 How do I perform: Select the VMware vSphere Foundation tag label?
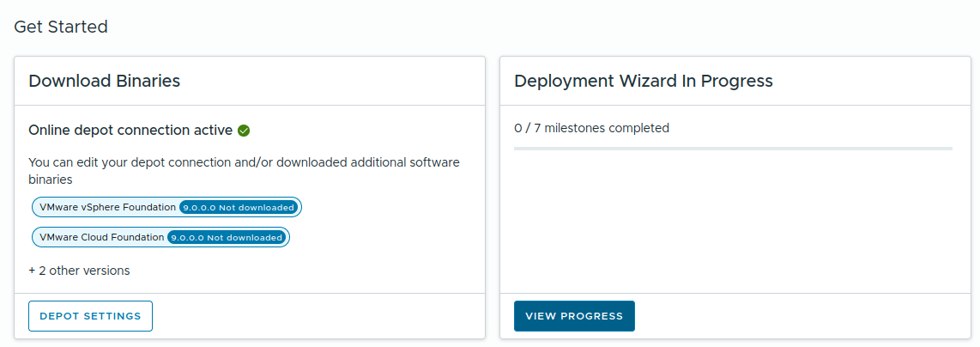coord(107,207)
